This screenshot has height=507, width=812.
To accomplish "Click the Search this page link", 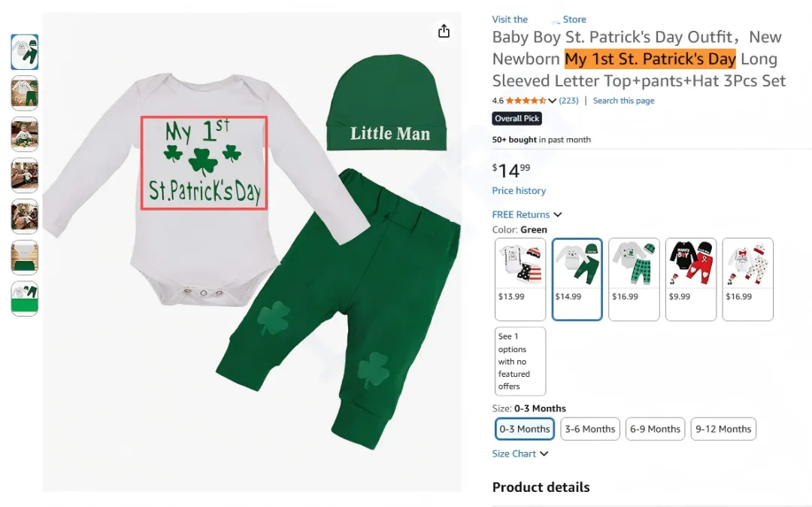I will coord(623,101).
